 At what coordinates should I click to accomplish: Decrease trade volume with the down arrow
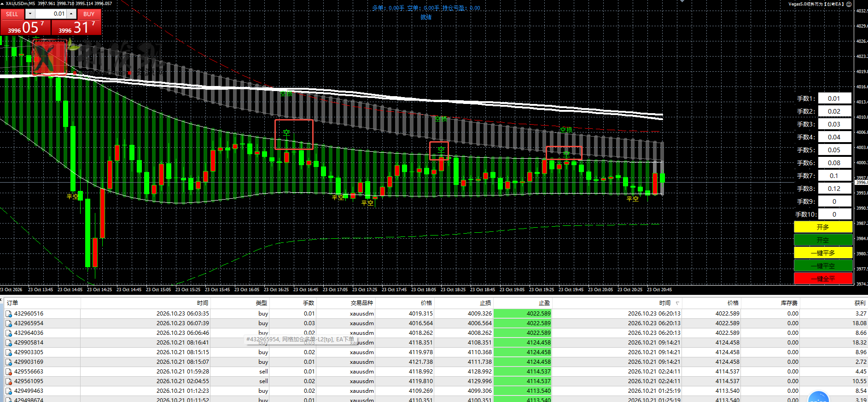[x=30, y=14]
